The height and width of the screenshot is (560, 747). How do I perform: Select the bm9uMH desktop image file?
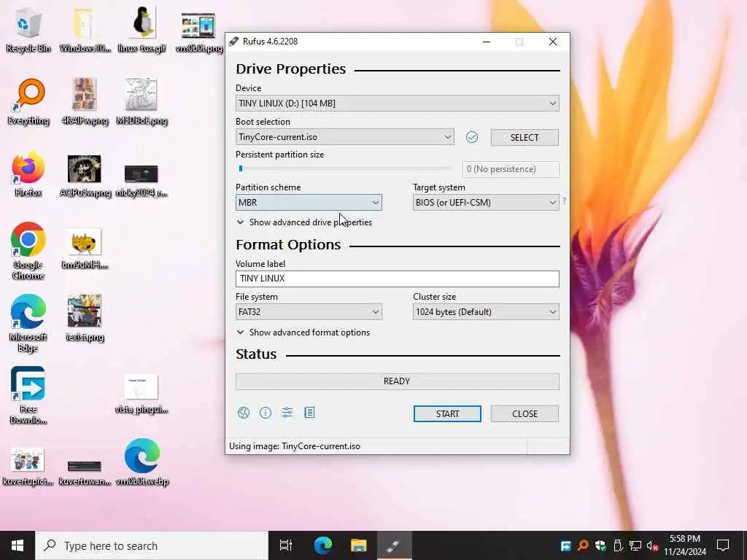tap(85, 249)
